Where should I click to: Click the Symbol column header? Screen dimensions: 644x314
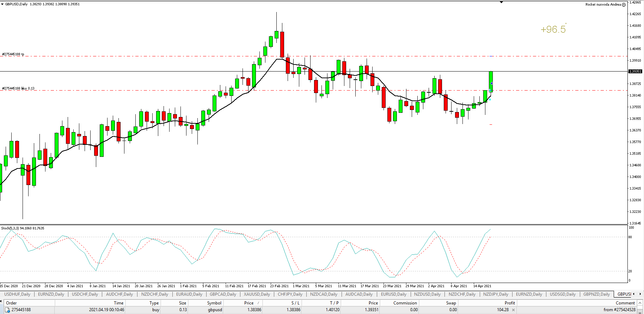click(x=214, y=303)
